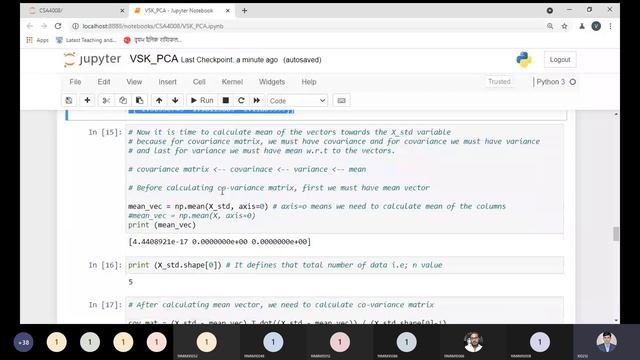Screen dimensions: 640x360
Task: Click the output [4.4408921e-17 ...] text
Action: tap(220, 242)
